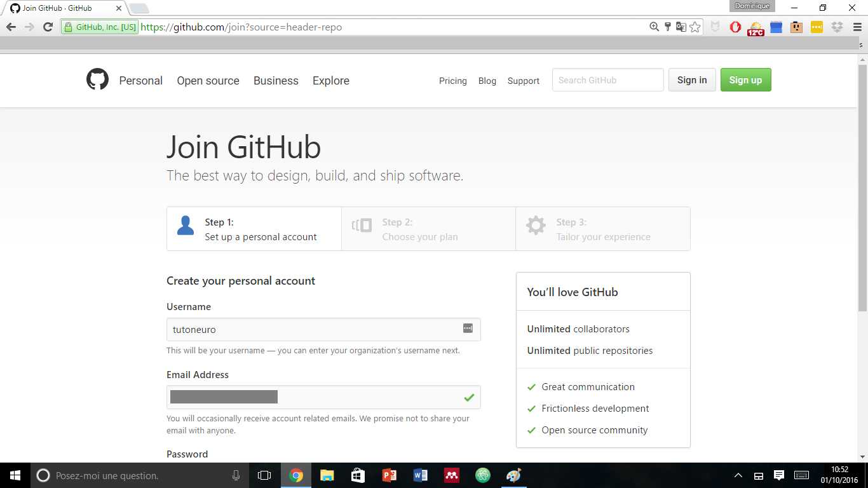Click the taskbar clock showing 10:52
The height and width of the screenshot is (488, 868).
coord(839,475)
